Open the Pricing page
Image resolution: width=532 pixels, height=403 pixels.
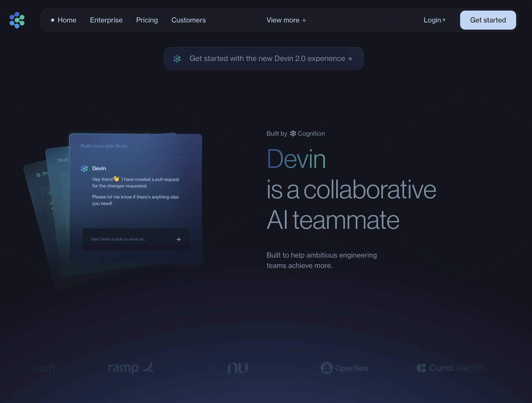coord(147,20)
